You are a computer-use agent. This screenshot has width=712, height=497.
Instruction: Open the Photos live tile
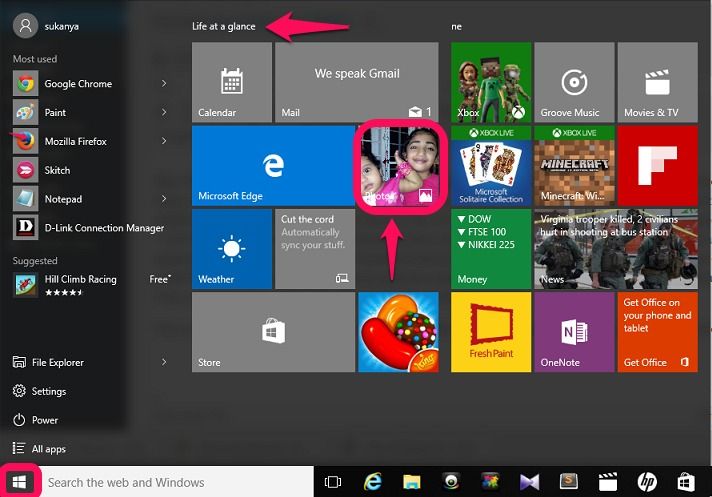pos(399,166)
